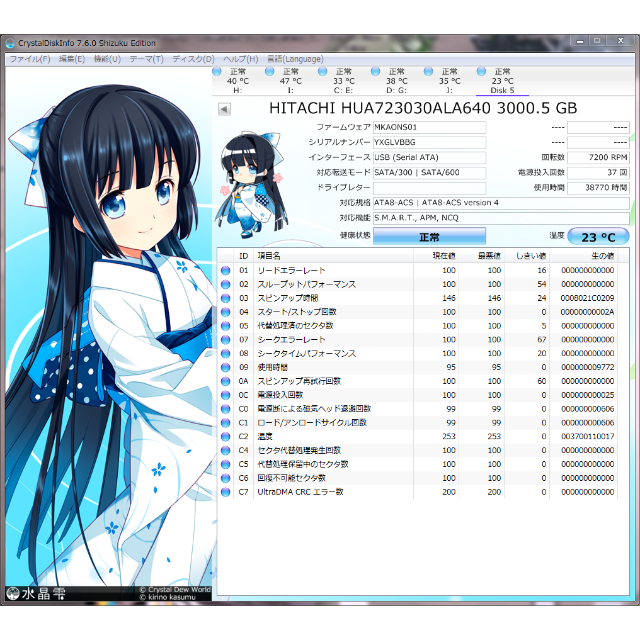The height and width of the screenshot is (640, 640).
Task: Click the interface field USB (Serial ATA)
Action: (429, 158)
